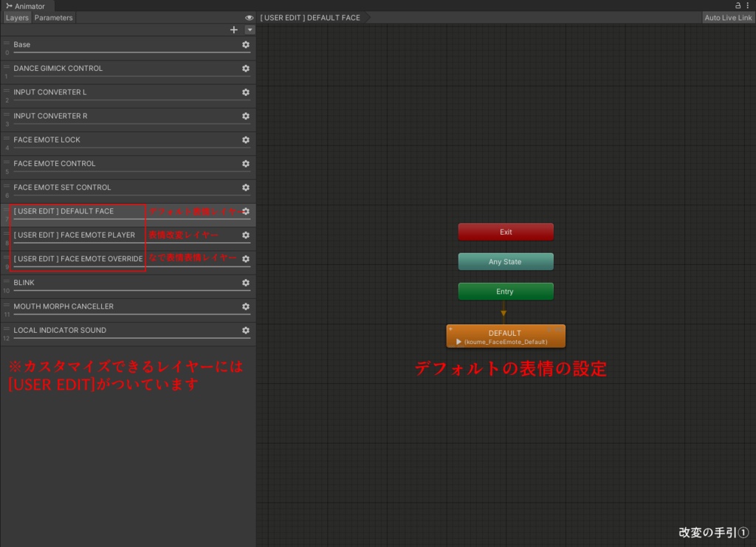Viewport: 756px width, 547px height.
Task: Open settings gear for FACE EMOTE LOCK layer
Action: pos(245,140)
